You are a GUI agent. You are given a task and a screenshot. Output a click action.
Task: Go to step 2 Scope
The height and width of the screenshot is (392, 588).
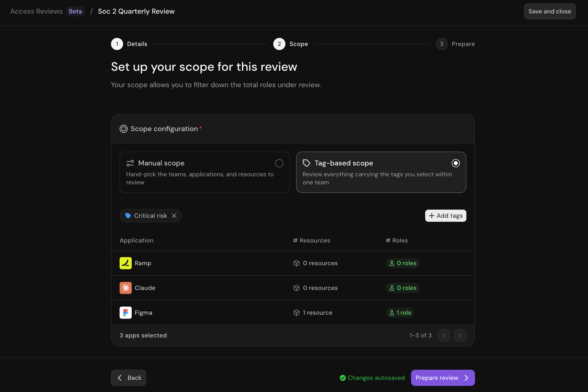point(290,44)
